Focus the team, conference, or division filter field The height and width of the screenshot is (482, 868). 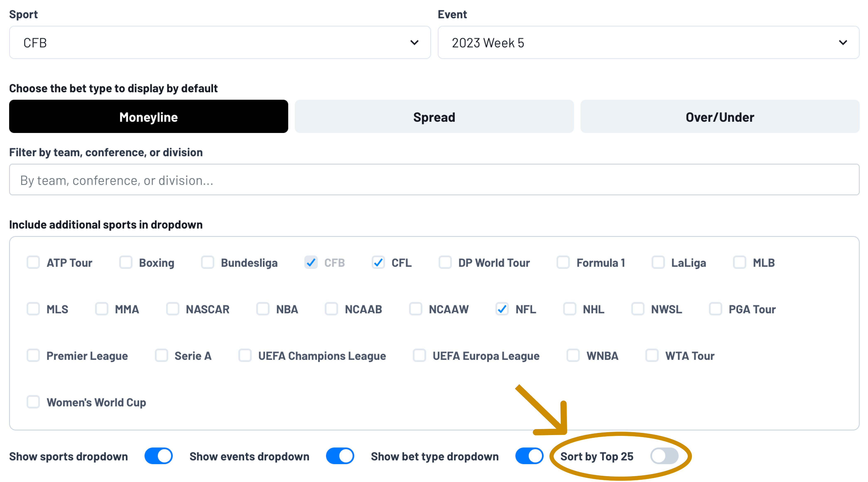pos(434,180)
